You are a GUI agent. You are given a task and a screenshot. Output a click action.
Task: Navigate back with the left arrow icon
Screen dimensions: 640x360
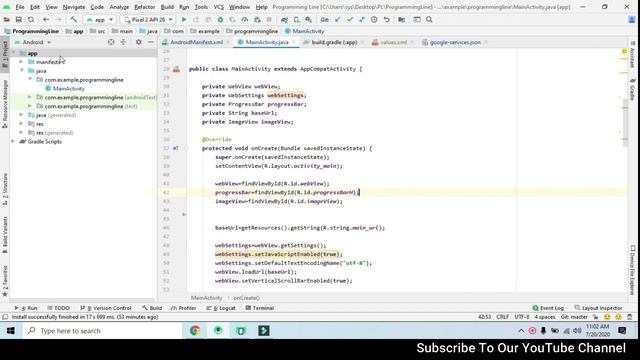(46, 20)
